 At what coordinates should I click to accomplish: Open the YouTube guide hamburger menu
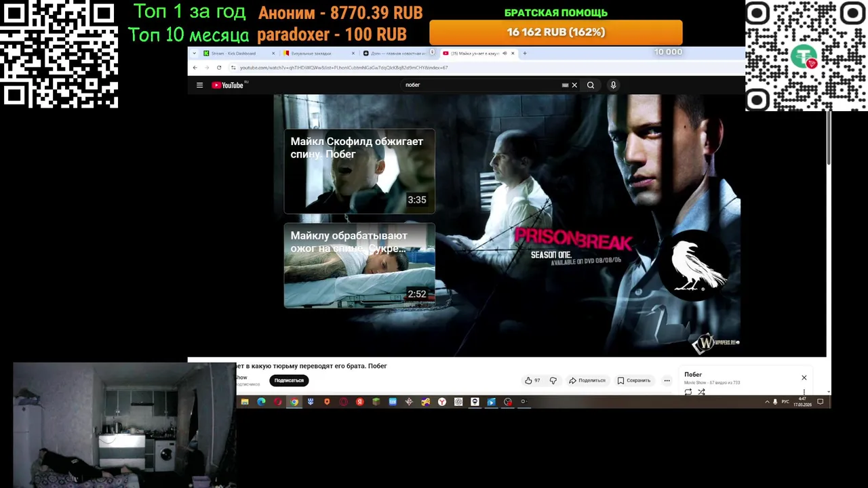(x=199, y=85)
